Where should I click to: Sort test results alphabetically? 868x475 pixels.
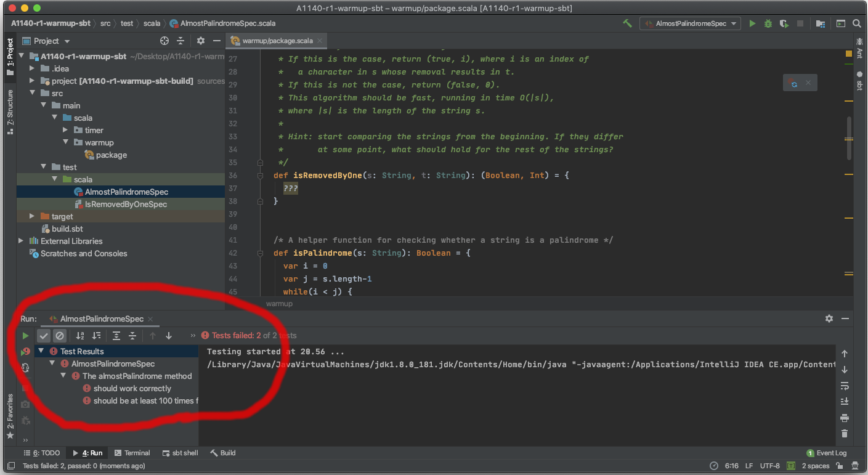80,336
